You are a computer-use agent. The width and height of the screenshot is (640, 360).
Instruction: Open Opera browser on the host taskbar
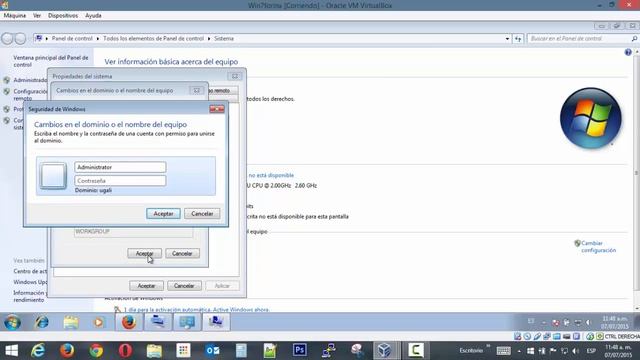[x=125, y=351]
